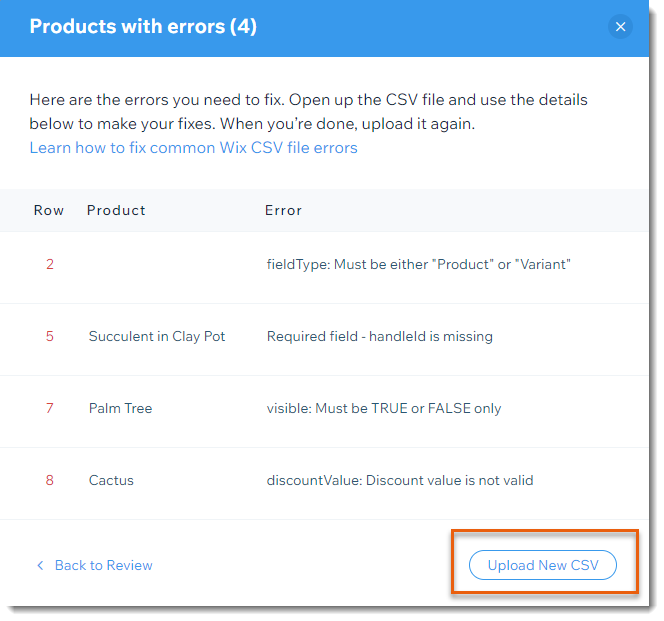Click the fieldType error message
This screenshot has height=621, width=664.
point(418,264)
